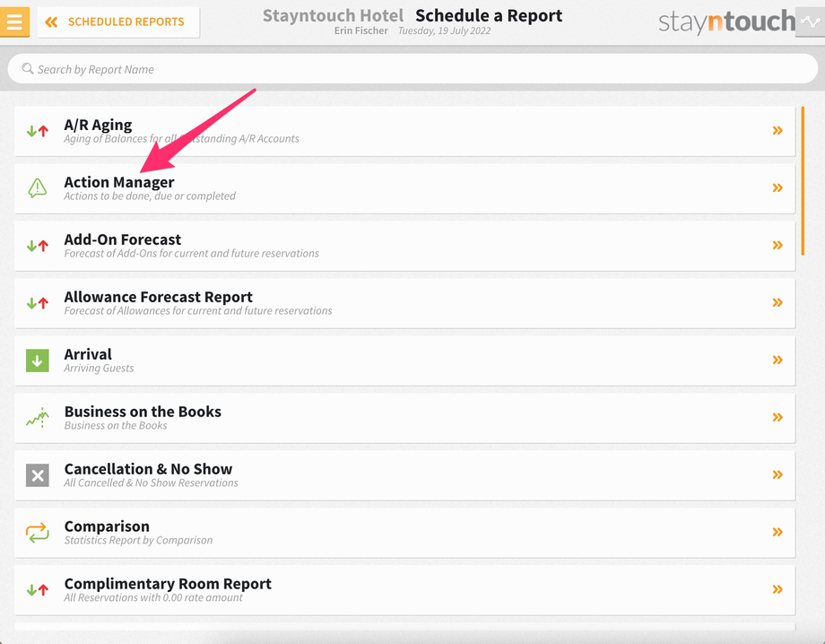Select the A/R Aging report title
Image resolution: width=825 pixels, height=644 pixels.
(98, 126)
